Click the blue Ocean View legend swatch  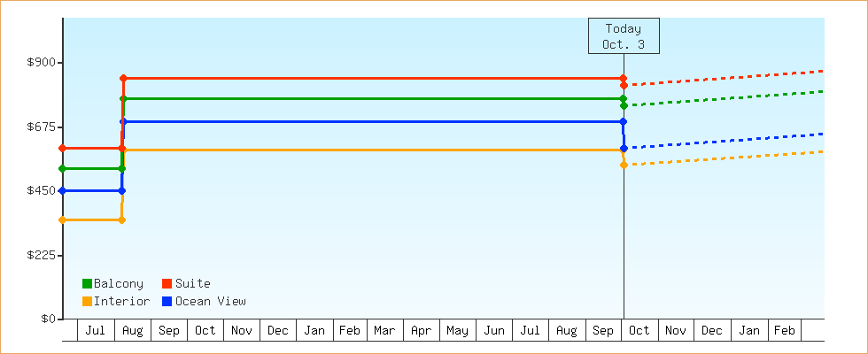coord(167,301)
